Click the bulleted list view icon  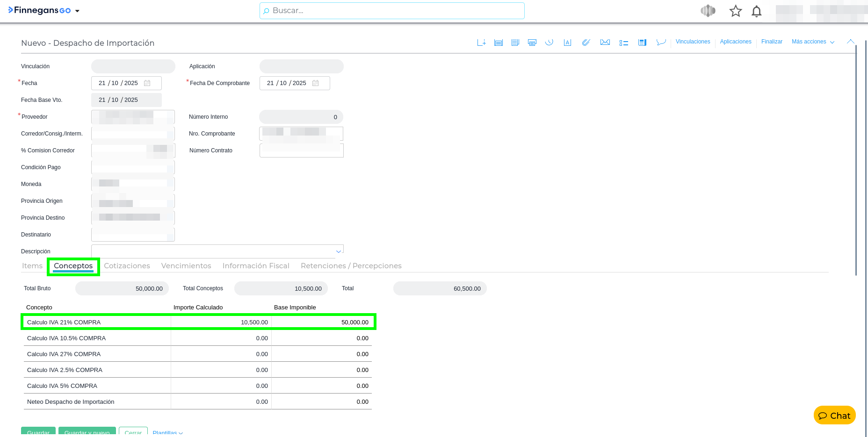click(623, 43)
